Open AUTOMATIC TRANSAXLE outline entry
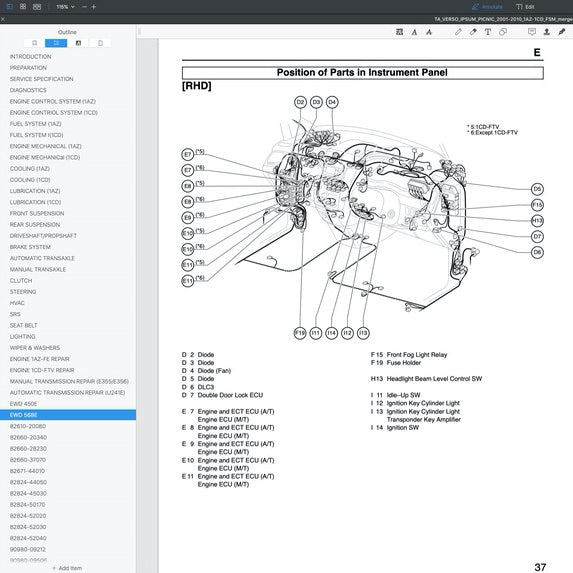 tap(42, 258)
